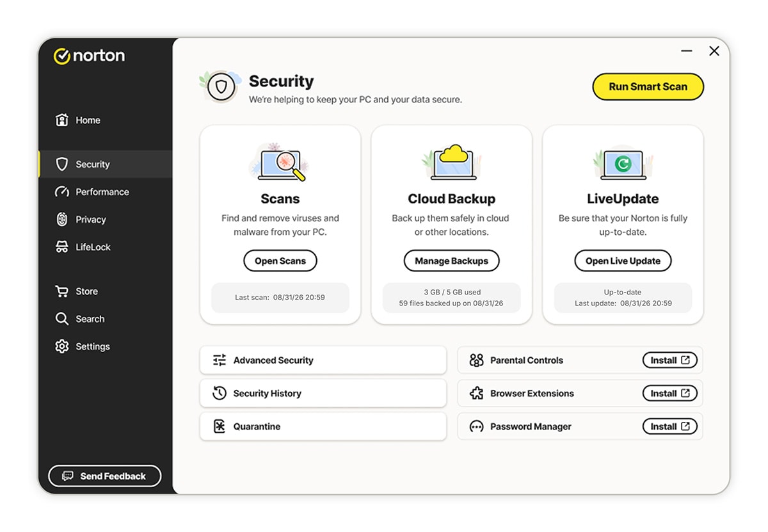Open Settings from the sidebar

[x=105, y=346]
